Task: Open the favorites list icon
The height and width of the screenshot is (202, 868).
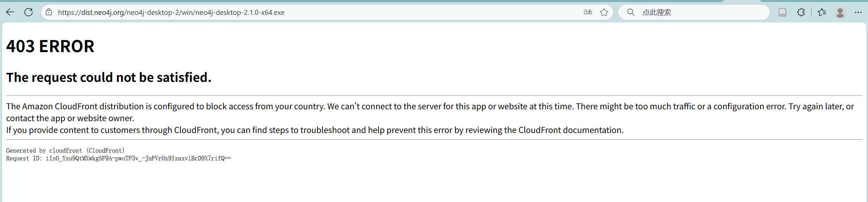Action: [822, 12]
